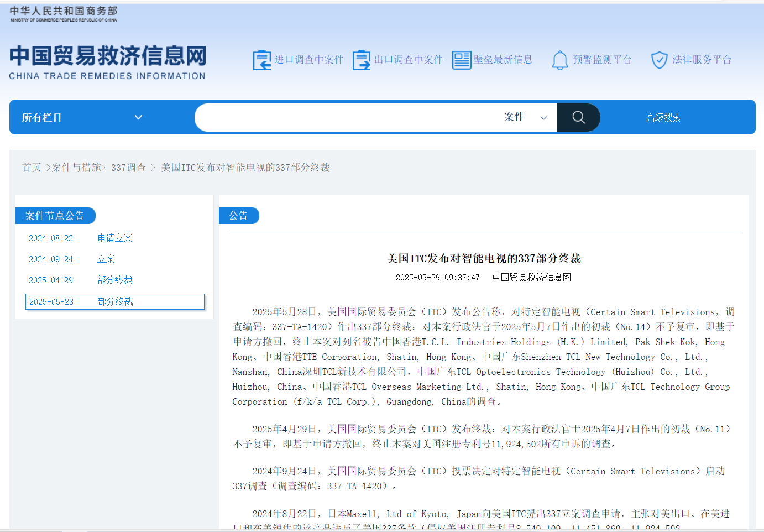
Task: Open the 出口调查中案件 link
Action: pos(408,60)
